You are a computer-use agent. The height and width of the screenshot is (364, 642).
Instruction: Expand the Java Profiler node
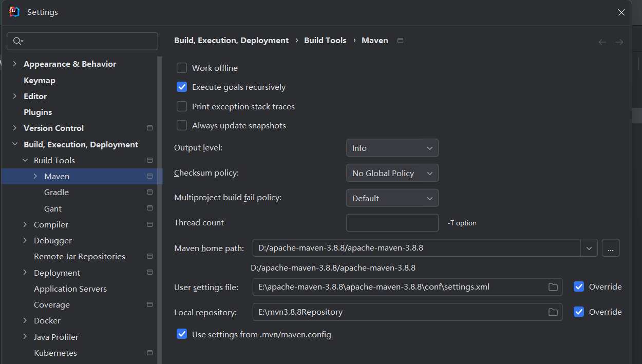point(25,337)
